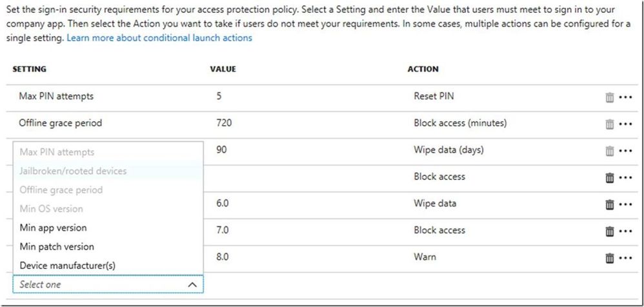Open ellipsis menu for the Warn row
The height and width of the screenshot is (307, 644).
click(625, 258)
